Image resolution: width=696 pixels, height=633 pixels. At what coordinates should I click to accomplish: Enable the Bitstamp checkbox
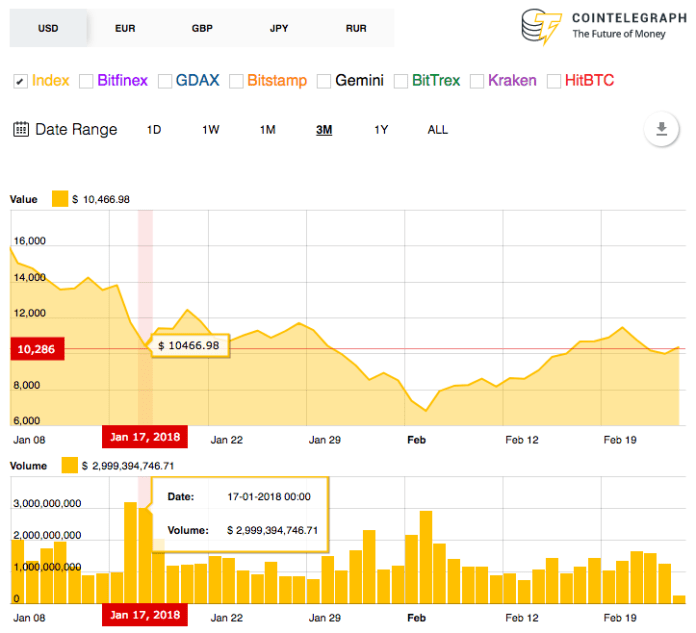tap(235, 81)
